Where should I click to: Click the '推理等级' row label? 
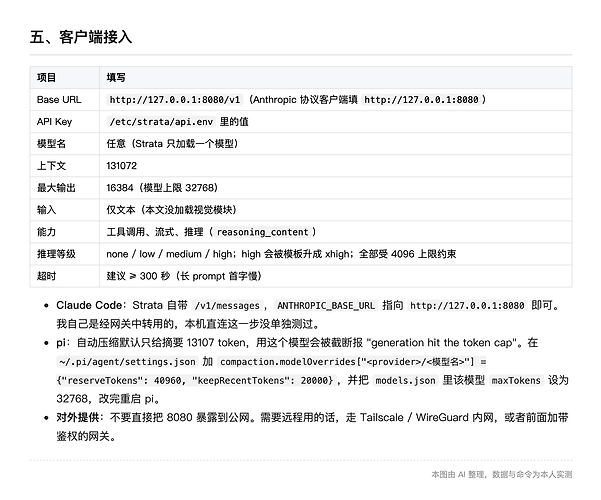click(56, 254)
